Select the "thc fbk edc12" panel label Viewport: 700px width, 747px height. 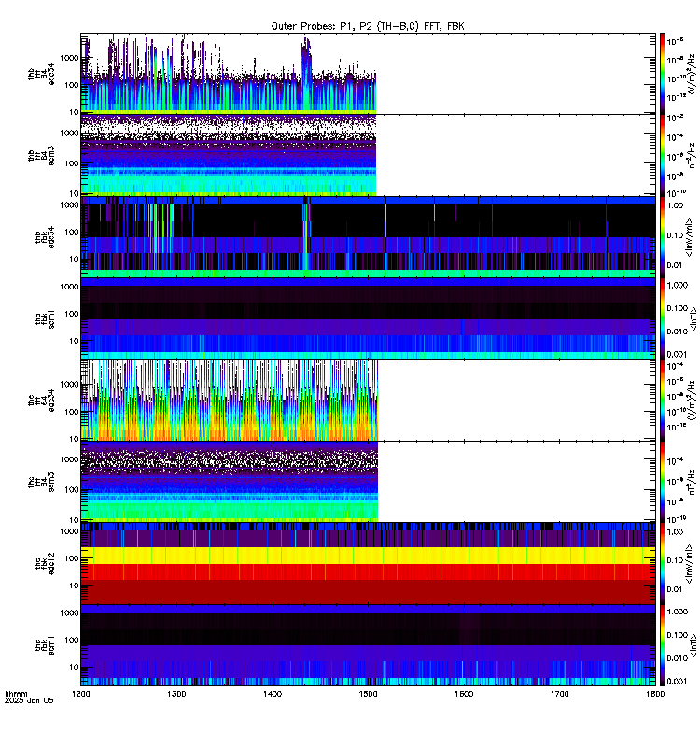[45, 564]
